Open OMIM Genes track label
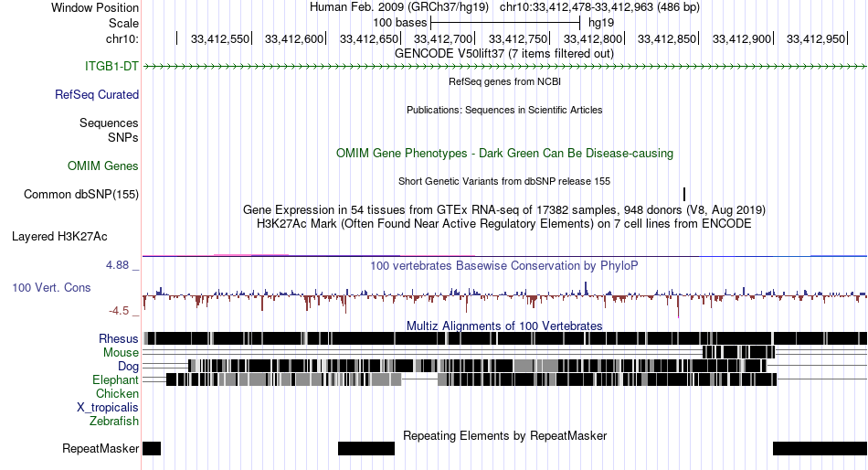This screenshot has height=470, width=868. coord(103,166)
